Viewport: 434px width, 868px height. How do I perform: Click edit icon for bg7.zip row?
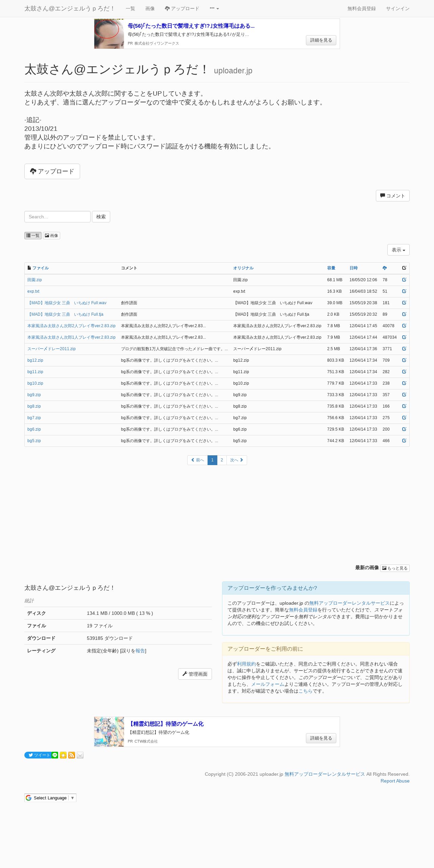(404, 417)
